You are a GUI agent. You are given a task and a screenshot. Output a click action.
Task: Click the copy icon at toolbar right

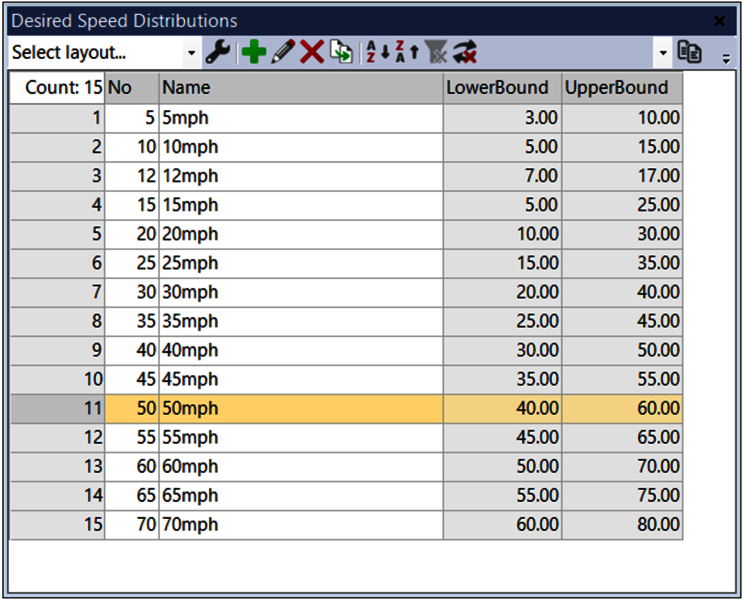(x=689, y=52)
